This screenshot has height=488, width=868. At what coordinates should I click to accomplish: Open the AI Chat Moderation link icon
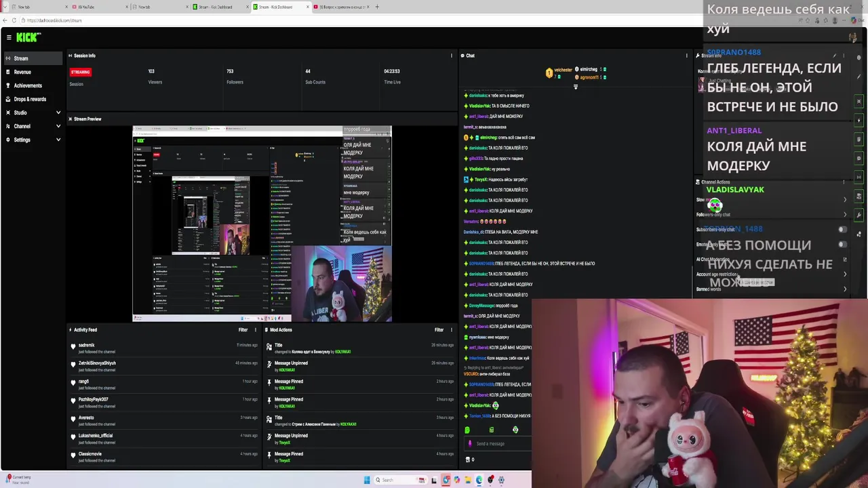tap(845, 259)
